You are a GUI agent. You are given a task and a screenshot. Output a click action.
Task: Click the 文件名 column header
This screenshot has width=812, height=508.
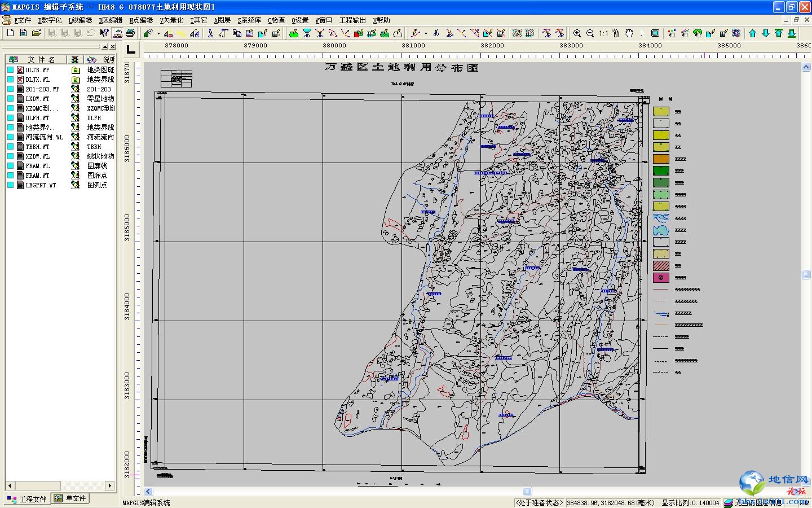36,59
